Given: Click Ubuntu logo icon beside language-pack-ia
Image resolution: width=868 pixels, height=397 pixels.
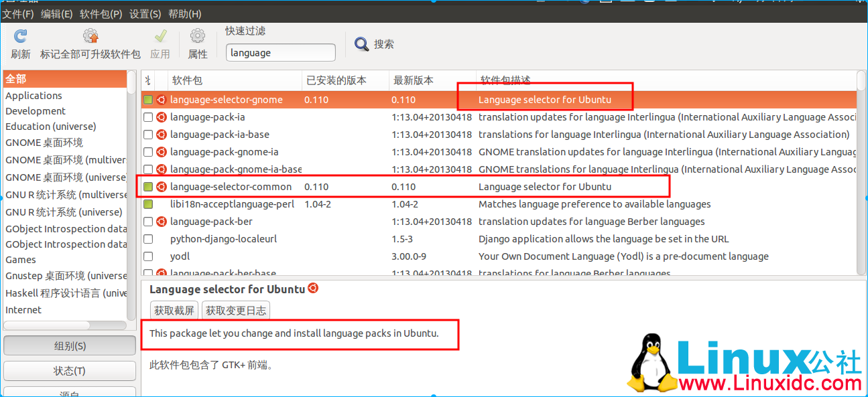Looking at the screenshot, I should 162,117.
